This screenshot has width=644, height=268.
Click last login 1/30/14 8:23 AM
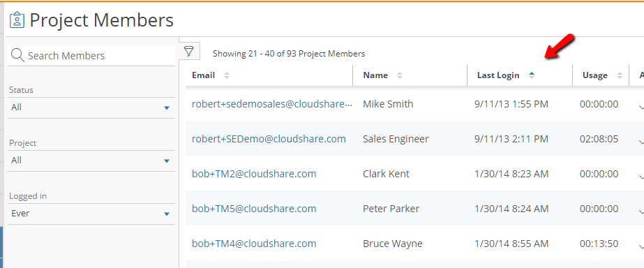click(511, 174)
